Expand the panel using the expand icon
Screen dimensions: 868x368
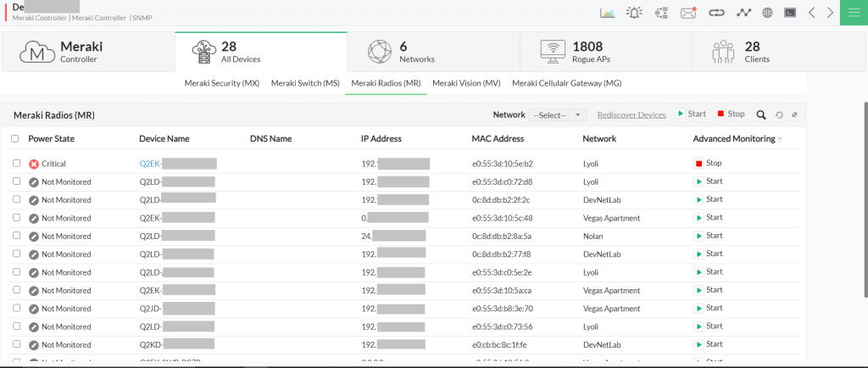tap(794, 114)
